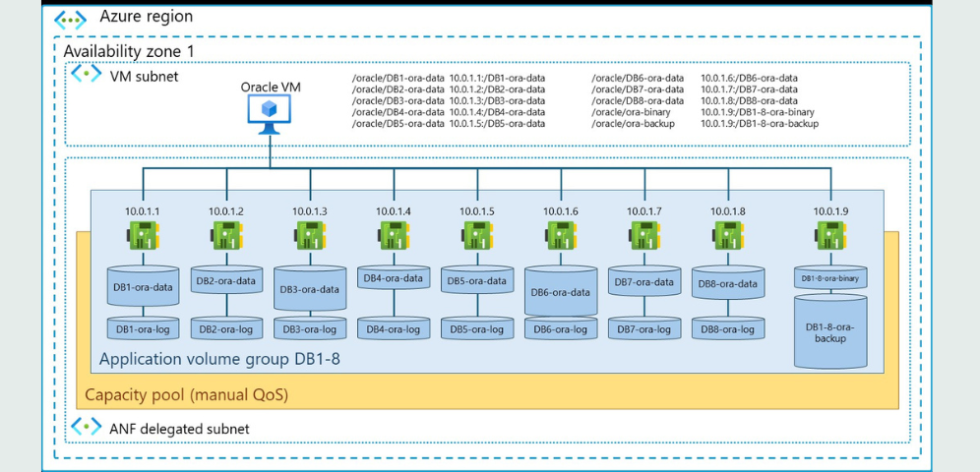Click the DB2-ora-data volume cylinder
Image resolution: width=980 pixels, height=472 pixels.
tap(226, 280)
